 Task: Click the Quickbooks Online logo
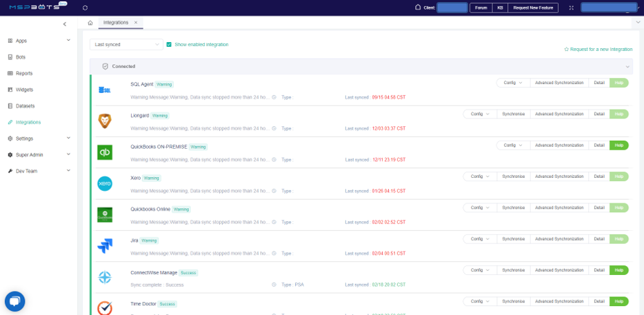[x=105, y=215]
